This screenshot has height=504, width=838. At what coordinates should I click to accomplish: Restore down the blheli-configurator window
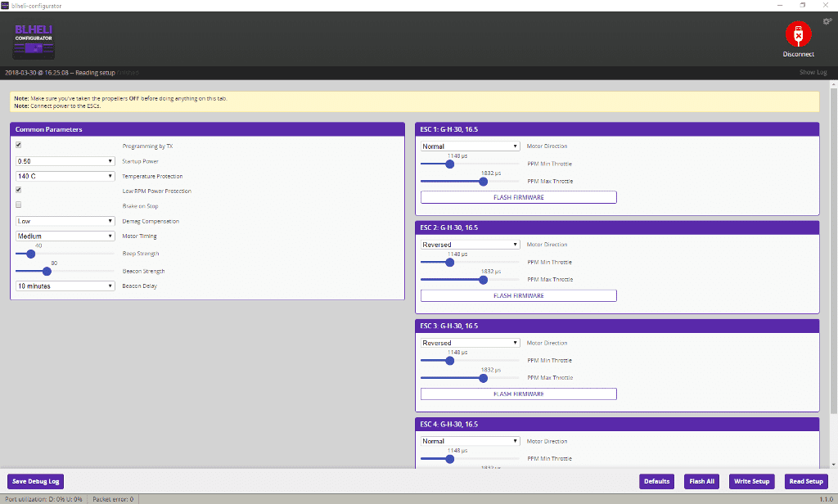(x=803, y=6)
